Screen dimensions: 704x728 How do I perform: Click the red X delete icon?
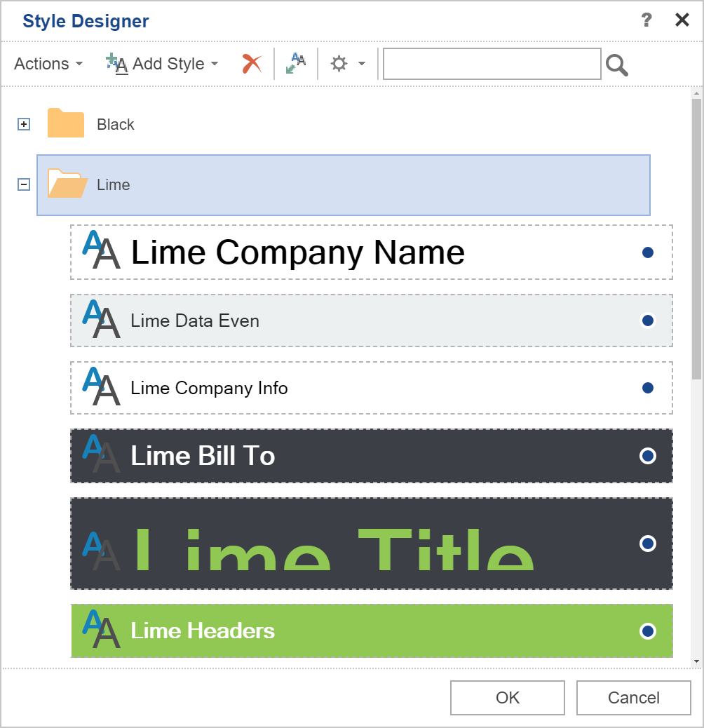click(252, 64)
